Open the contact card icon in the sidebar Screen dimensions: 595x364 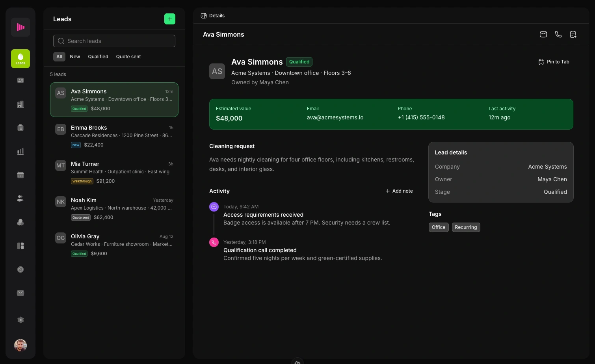(20, 80)
